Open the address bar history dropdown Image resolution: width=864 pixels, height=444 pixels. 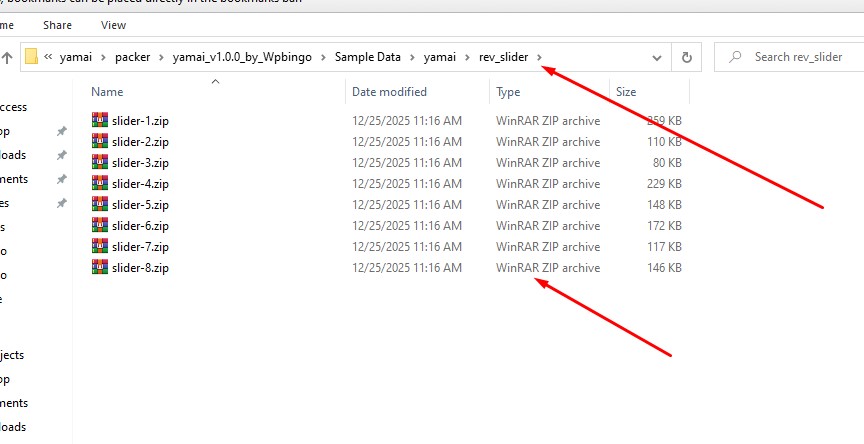pos(657,57)
